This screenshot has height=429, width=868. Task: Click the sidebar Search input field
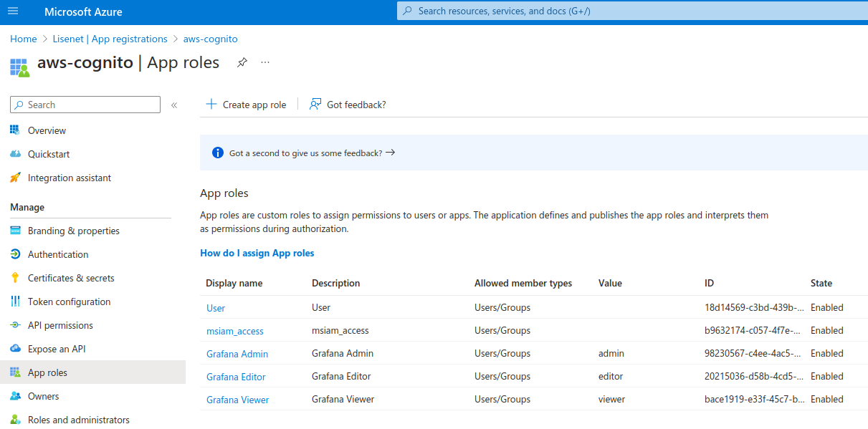click(x=85, y=105)
